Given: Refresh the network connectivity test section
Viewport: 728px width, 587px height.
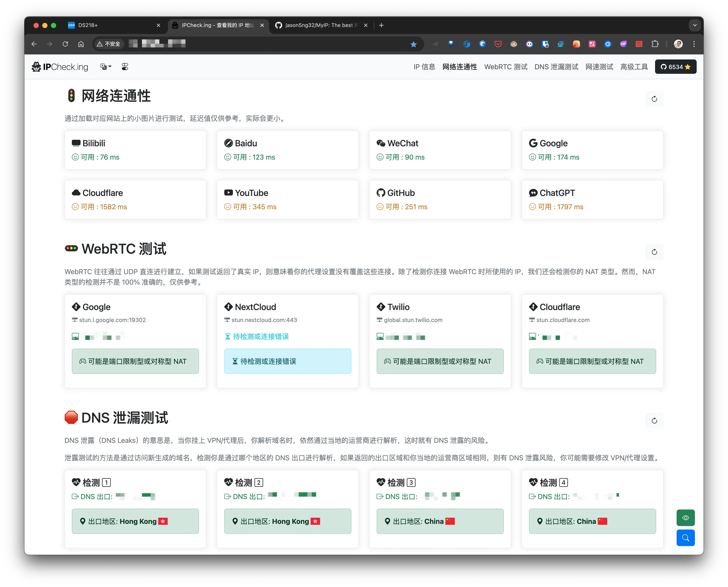Looking at the screenshot, I should click(x=654, y=99).
